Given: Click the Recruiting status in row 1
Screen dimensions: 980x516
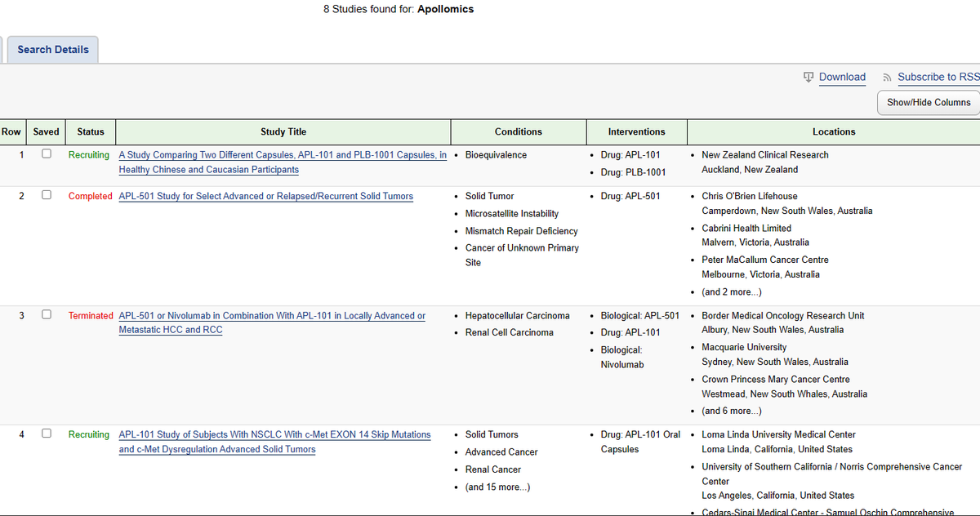Looking at the screenshot, I should click(89, 154).
